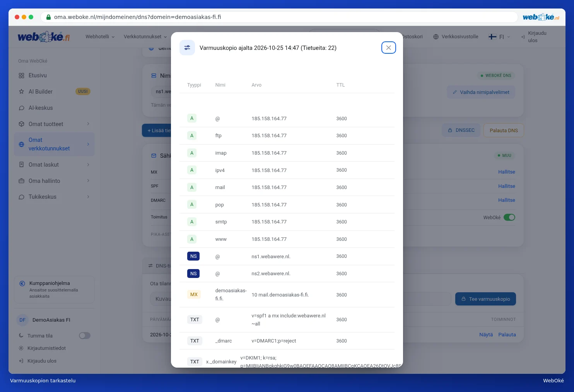574x392 pixels.
Task: Click the AI Builder star icon
Action: pyautogui.click(x=21, y=92)
